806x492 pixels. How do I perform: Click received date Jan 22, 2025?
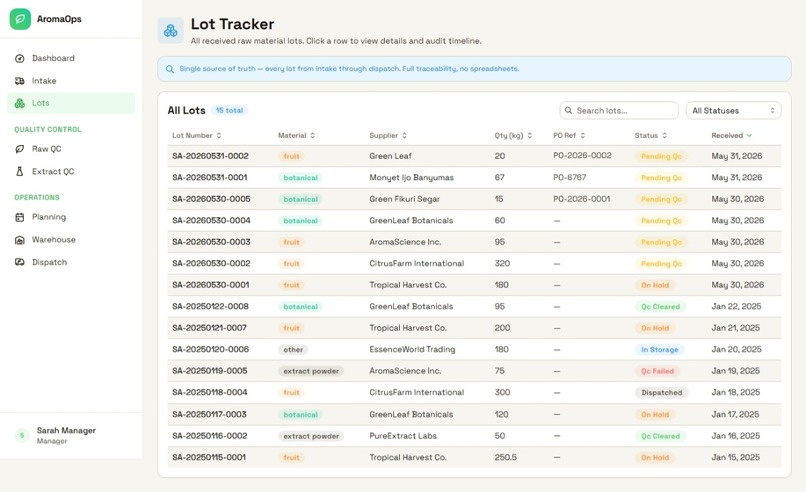pyautogui.click(x=736, y=306)
